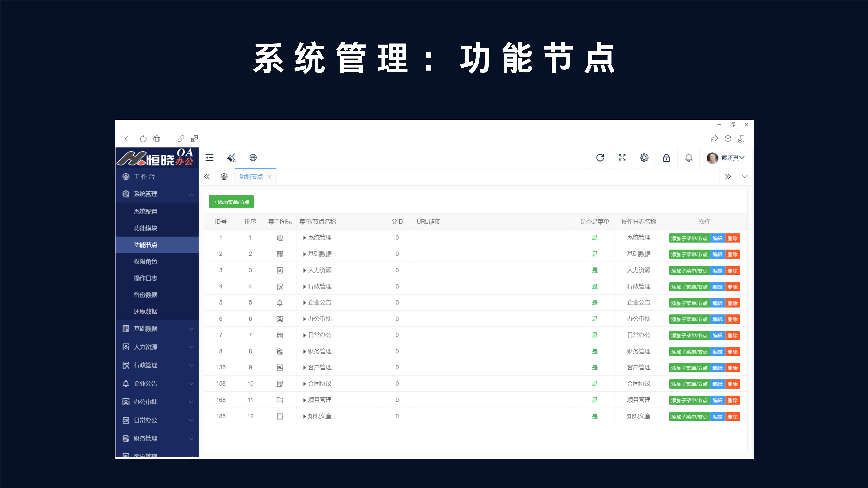Expand the 日常办公 sidebar section
868x488 pixels.
191,420
